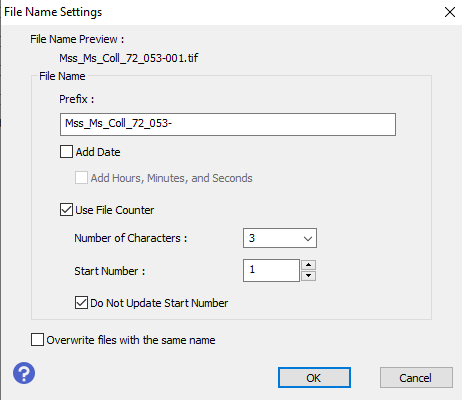Enable Overwrite files with the same name
Image resolution: width=462 pixels, height=400 pixels.
pos(37,340)
